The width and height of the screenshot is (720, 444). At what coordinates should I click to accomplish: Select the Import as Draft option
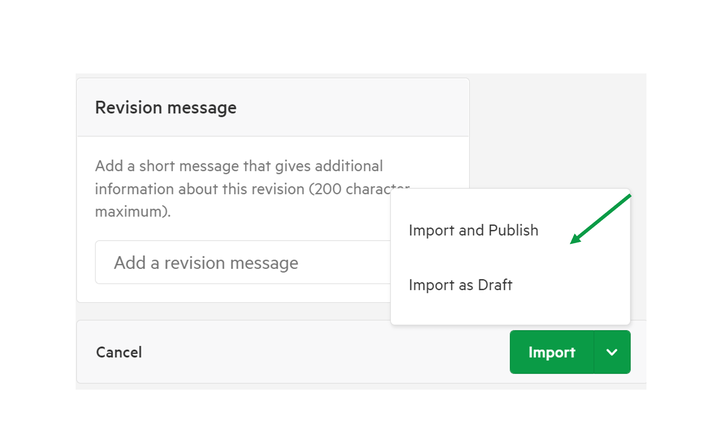point(461,285)
